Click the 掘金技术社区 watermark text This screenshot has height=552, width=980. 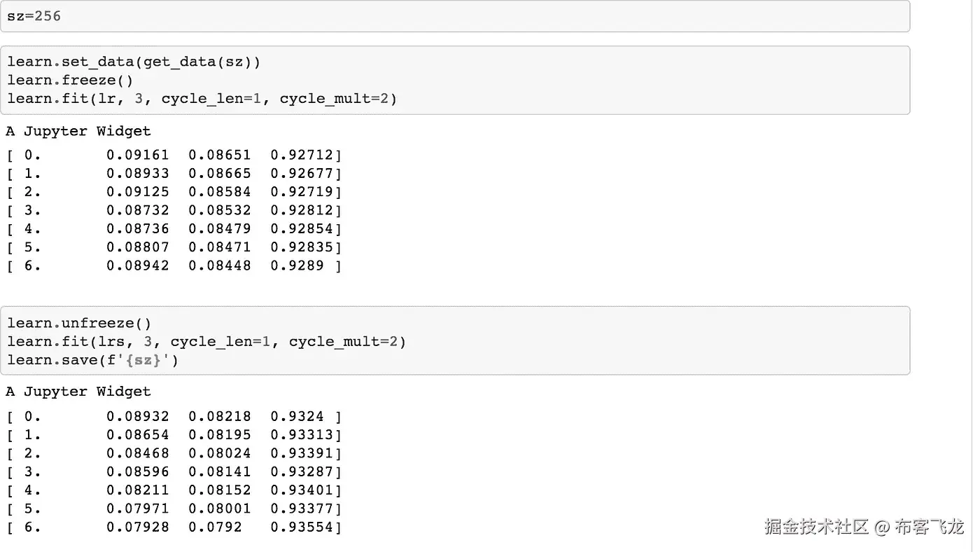816,526
